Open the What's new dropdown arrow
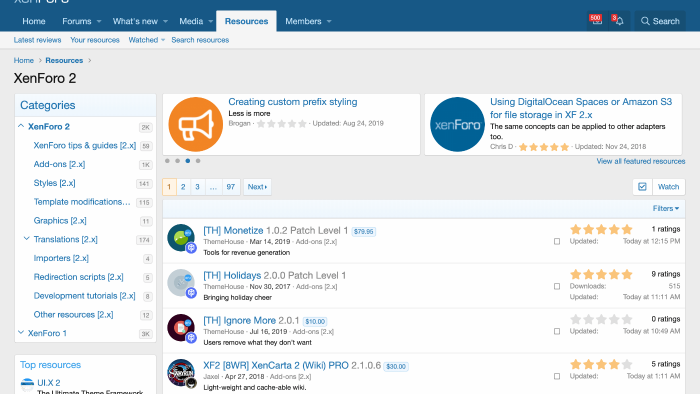 pos(166,21)
